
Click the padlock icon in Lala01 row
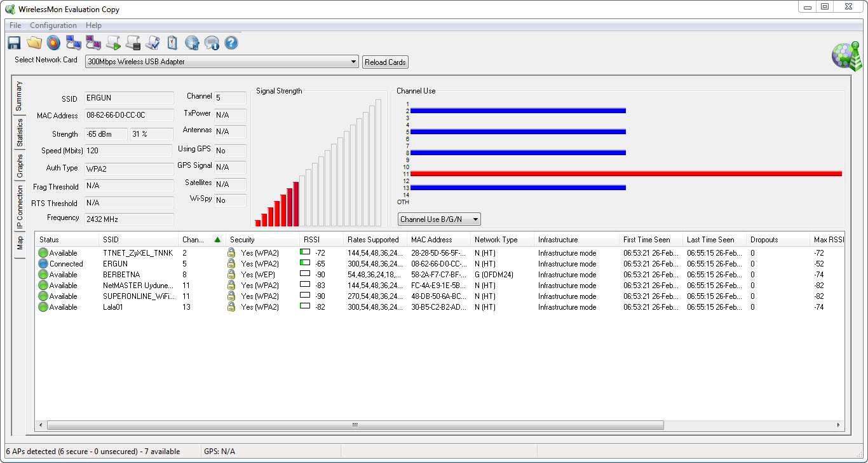232,307
